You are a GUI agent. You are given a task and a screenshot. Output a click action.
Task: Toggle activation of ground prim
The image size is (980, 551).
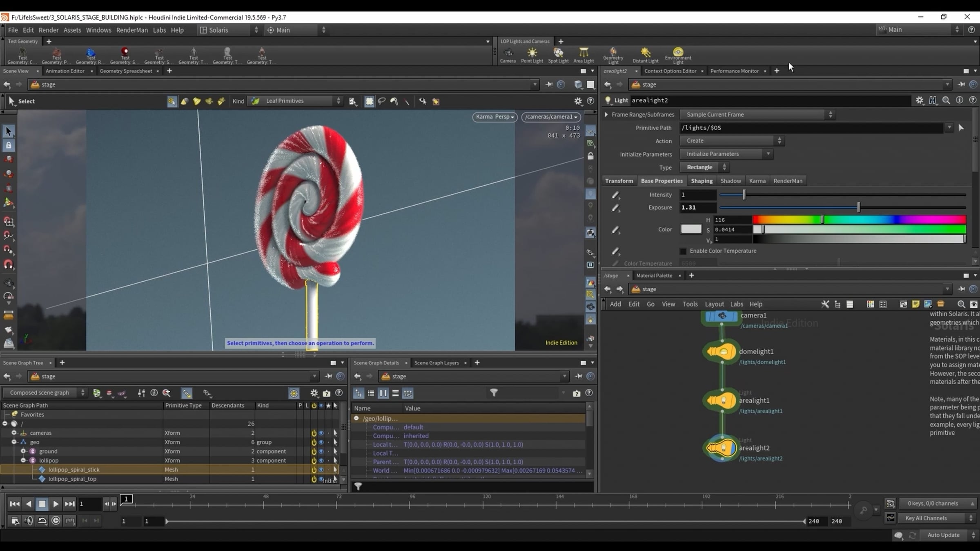[x=314, y=451]
